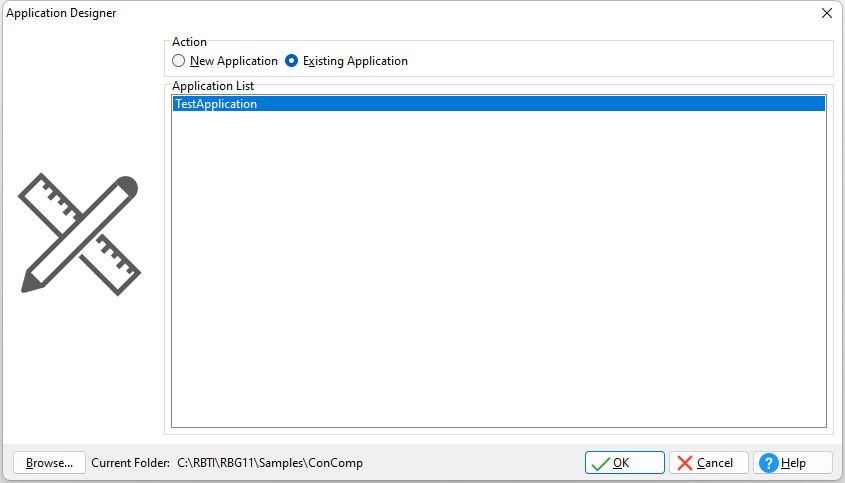
Task: Close the Application Designer dialog window
Action: (827, 13)
